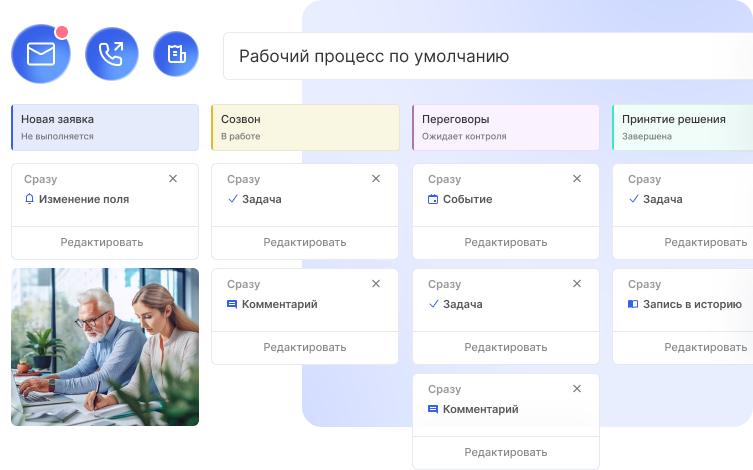Select the 'Созвон' stage header

click(x=305, y=128)
